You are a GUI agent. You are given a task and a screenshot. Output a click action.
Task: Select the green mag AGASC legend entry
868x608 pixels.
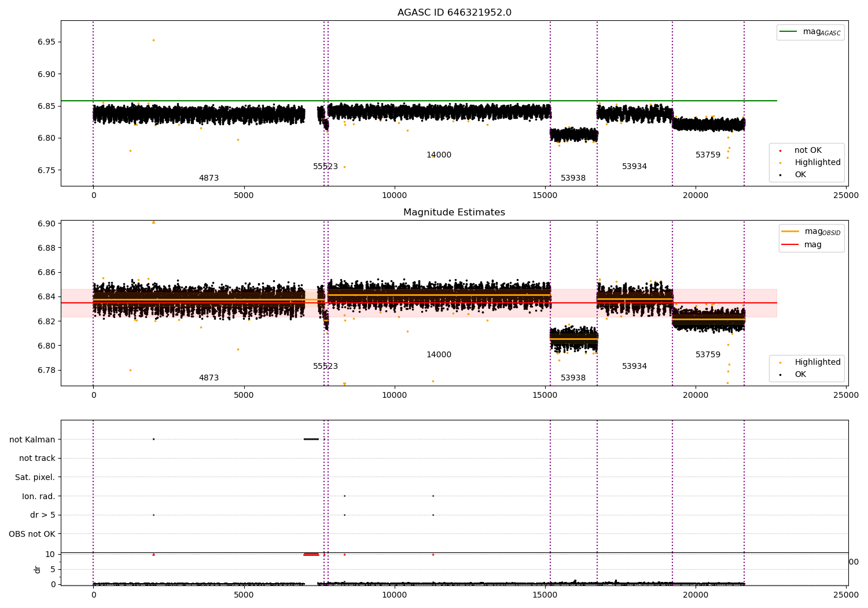click(810, 32)
